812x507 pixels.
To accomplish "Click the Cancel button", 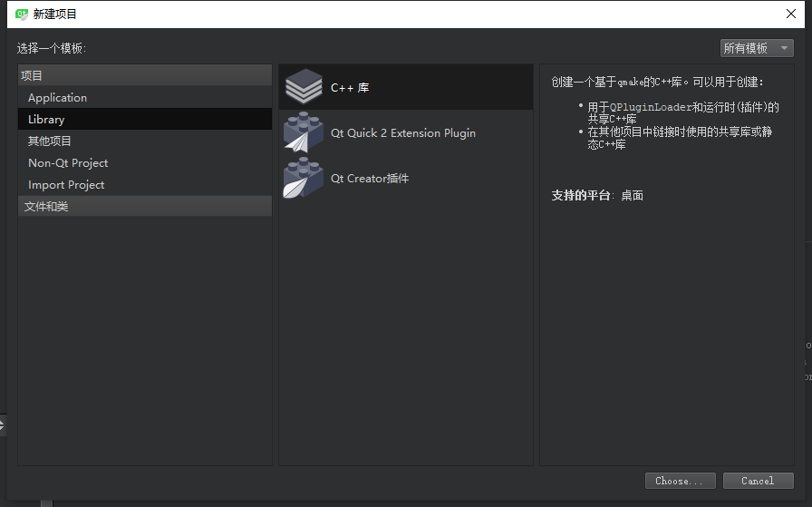I will click(x=759, y=481).
